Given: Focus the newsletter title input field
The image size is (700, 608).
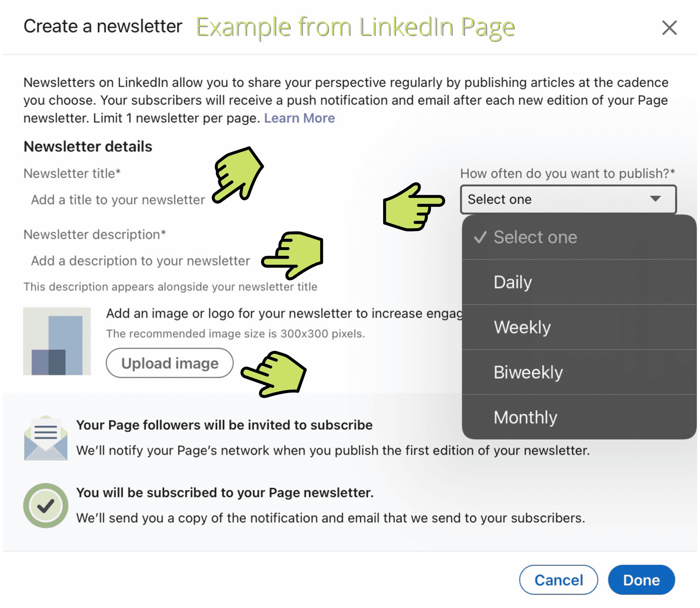Looking at the screenshot, I should point(118,200).
